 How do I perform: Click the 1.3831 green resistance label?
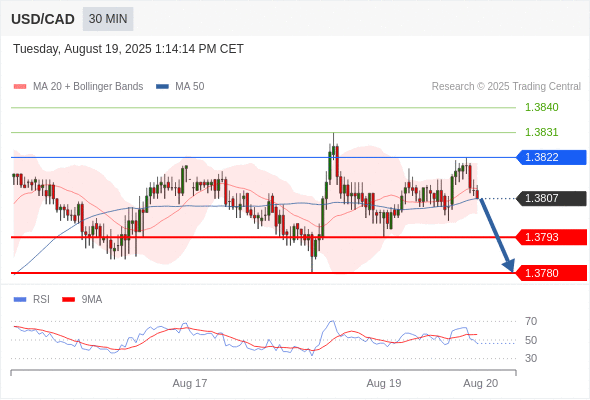point(541,132)
